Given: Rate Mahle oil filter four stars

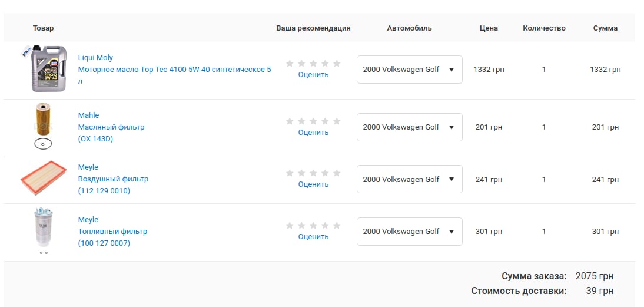Looking at the screenshot, I should point(325,121).
